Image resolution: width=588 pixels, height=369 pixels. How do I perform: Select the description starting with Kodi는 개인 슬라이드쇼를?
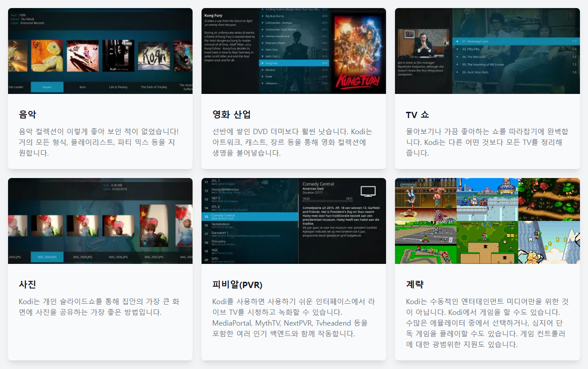click(100, 307)
